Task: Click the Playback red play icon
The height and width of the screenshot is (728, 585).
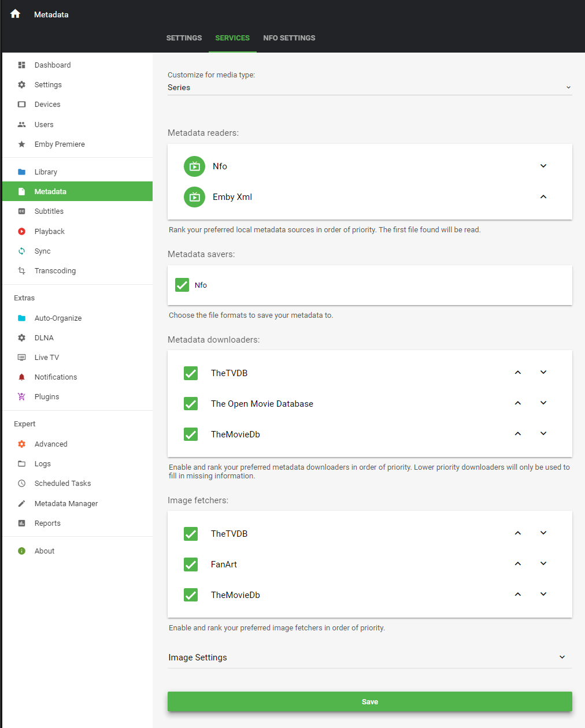Action: (x=22, y=232)
